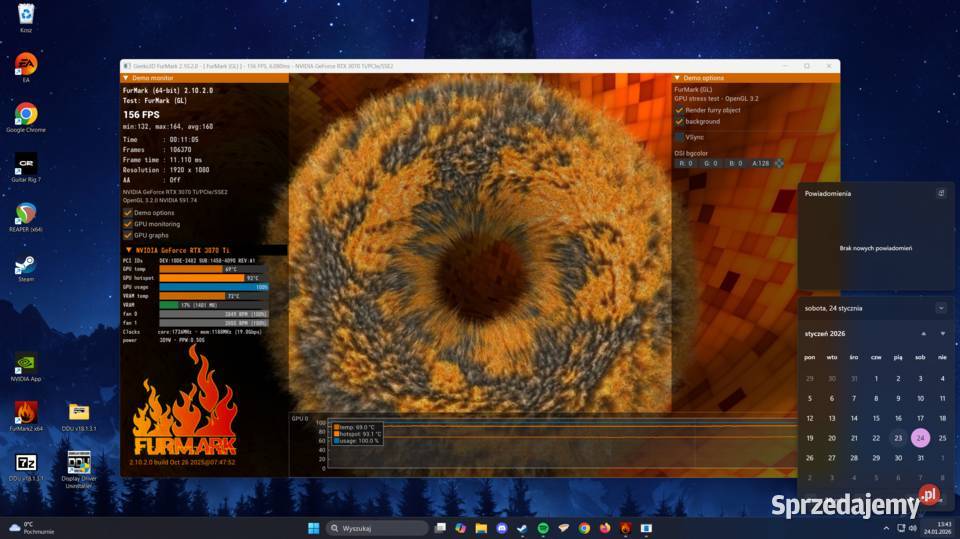
Task: Open the Steam desktop shortcut
Action: (x=26, y=267)
